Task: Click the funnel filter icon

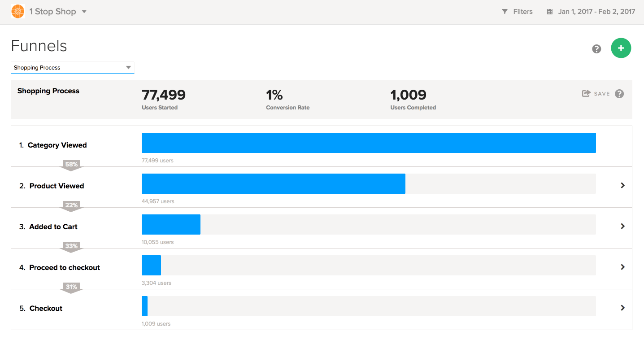Action: (505, 12)
